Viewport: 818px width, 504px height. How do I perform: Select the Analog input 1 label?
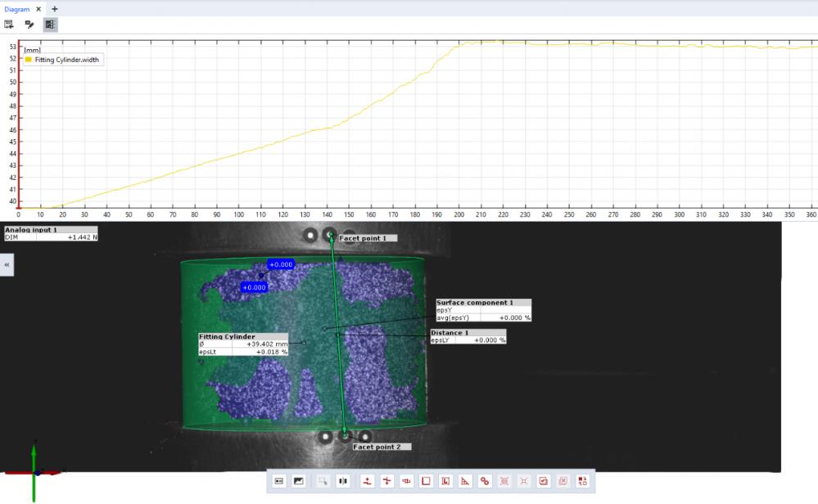pos(33,230)
